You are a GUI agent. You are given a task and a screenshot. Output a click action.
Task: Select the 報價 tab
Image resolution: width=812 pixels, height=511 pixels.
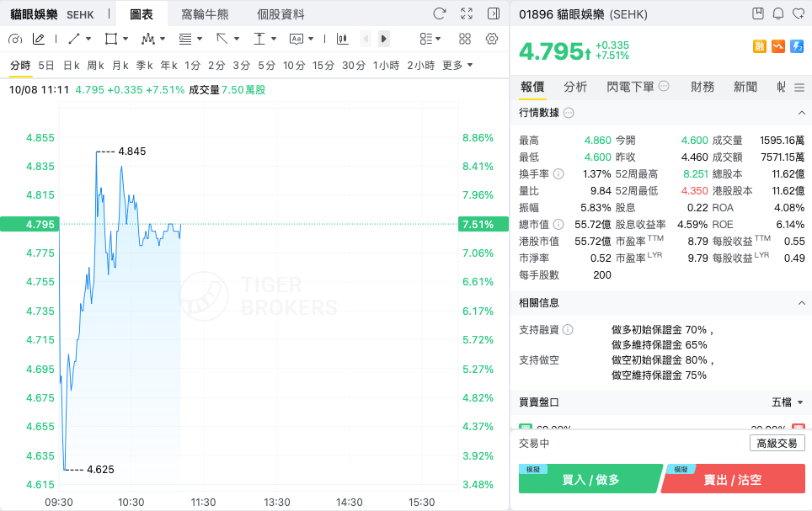click(532, 87)
